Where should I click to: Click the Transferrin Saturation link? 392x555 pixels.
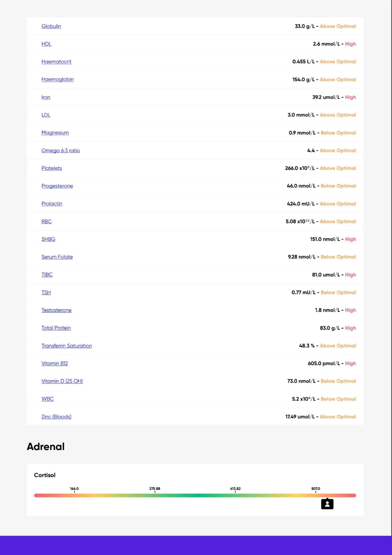pos(67,345)
